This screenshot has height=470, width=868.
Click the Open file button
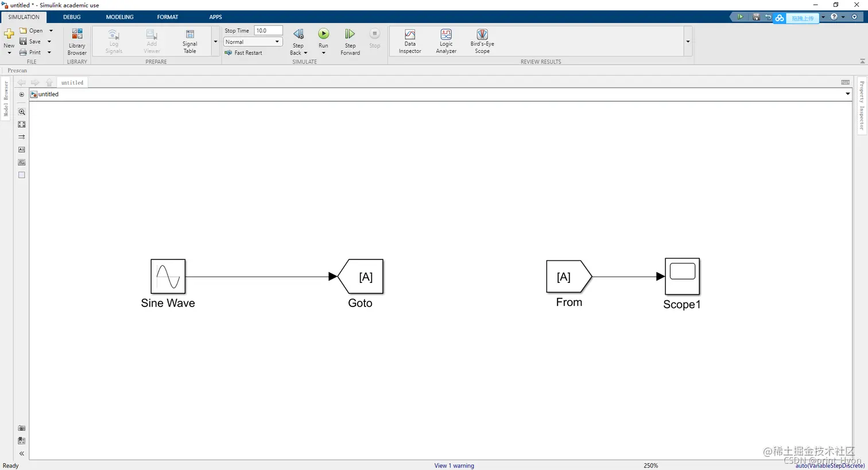tap(31, 30)
